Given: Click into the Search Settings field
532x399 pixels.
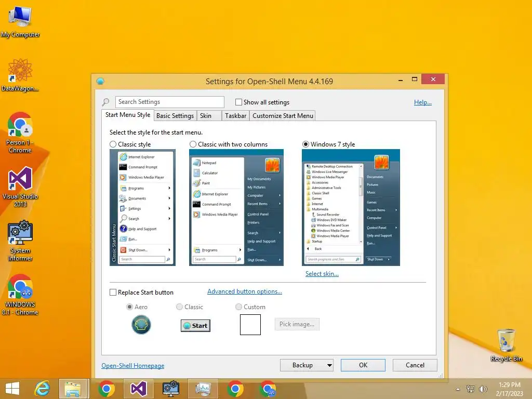Looking at the screenshot, I should tap(170, 102).
